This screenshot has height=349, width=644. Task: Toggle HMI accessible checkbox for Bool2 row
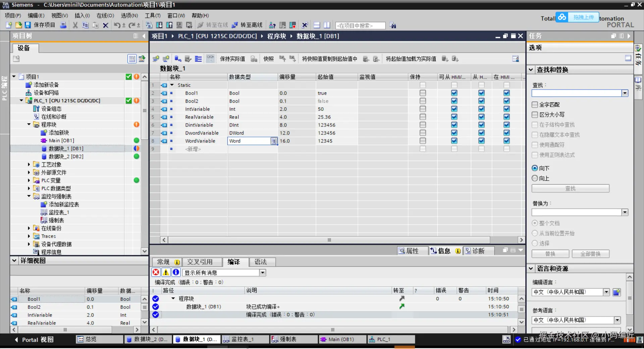pos(454,101)
